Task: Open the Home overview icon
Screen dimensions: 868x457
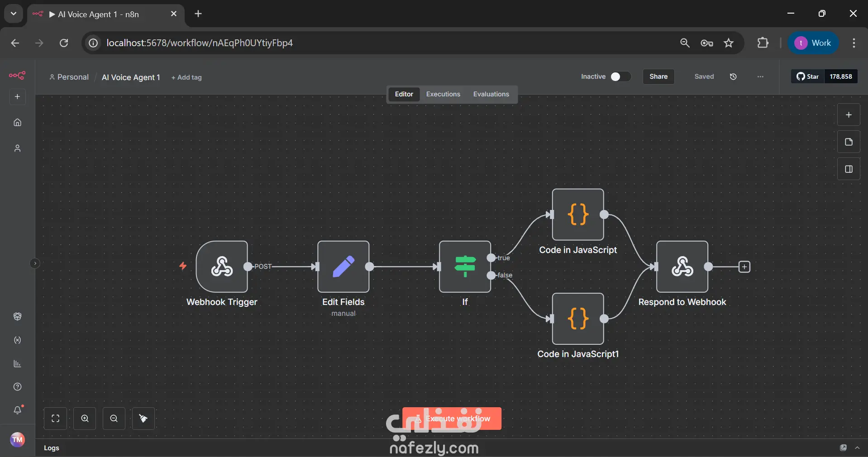Action: click(x=18, y=122)
